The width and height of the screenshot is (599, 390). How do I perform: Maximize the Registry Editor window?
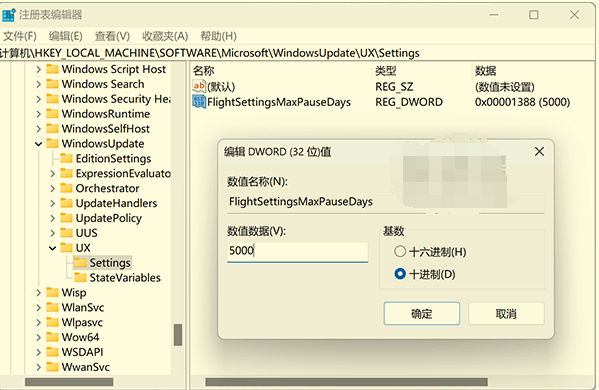pyautogui.click(x=534, y=15)
